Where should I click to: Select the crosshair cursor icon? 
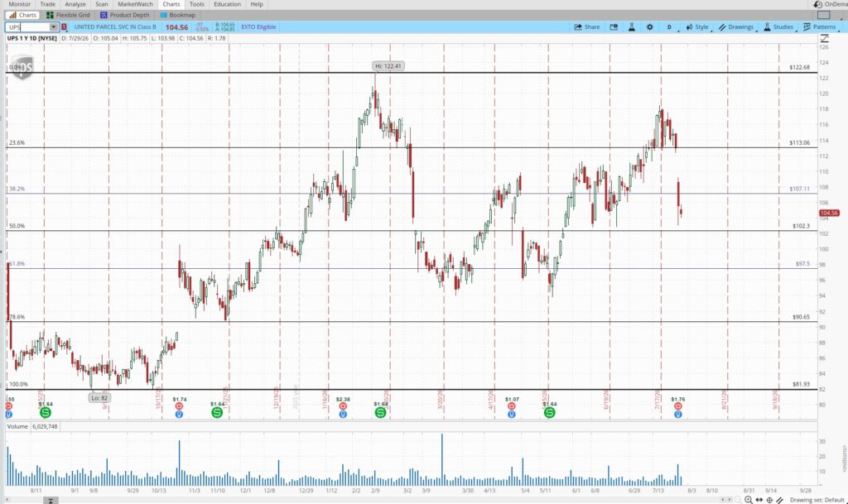pos(769,500)
